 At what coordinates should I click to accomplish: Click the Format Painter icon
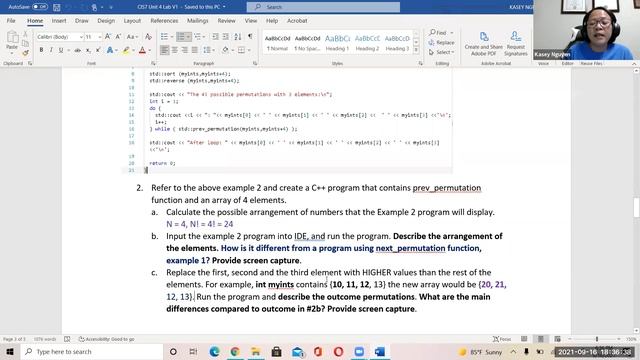(25, 52)
